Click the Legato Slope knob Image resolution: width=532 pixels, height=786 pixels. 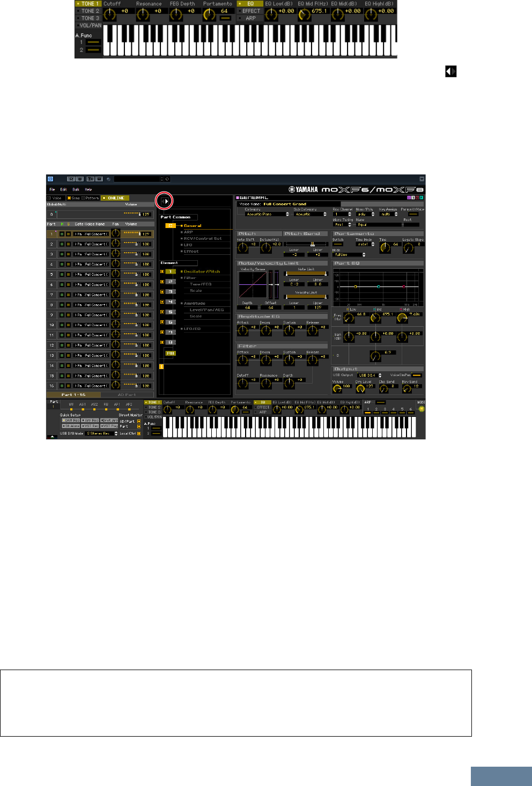point(408,248)
